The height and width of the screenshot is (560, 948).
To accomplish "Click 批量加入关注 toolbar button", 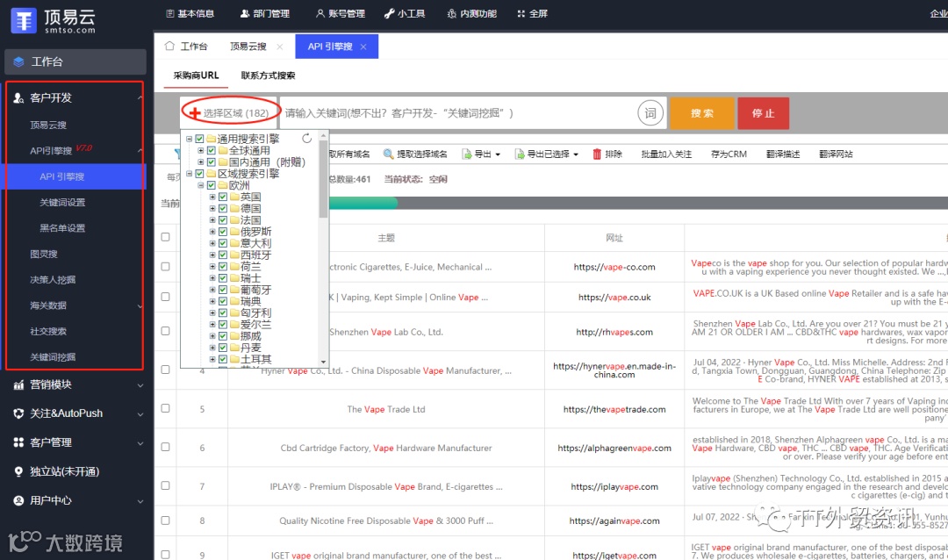I will (x=666, y=154).
